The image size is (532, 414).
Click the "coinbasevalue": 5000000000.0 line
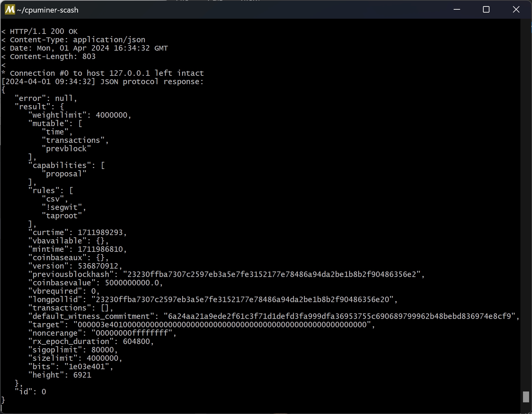tap(96, 283)
